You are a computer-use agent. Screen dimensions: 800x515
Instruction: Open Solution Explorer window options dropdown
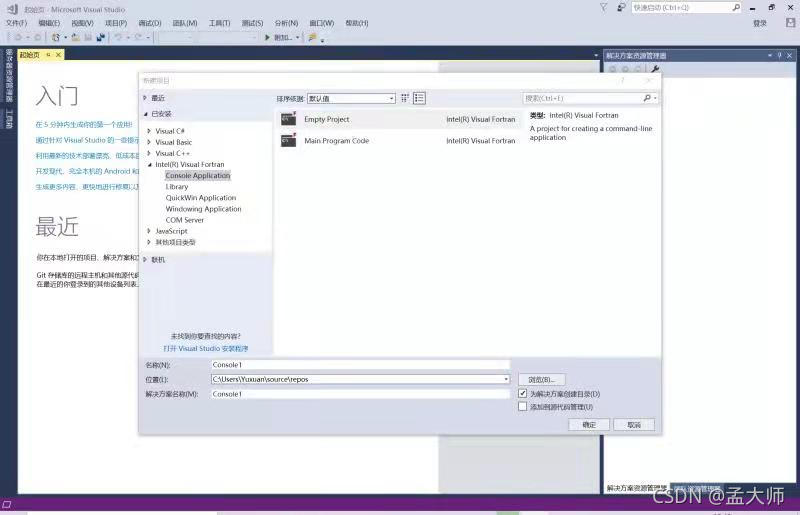click(769, 55)
